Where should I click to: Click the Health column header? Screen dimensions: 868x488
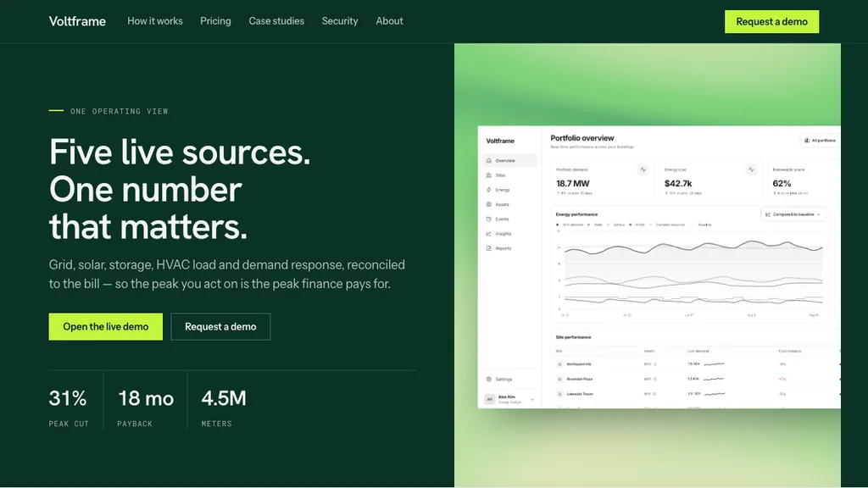click(x=649, y=351)
